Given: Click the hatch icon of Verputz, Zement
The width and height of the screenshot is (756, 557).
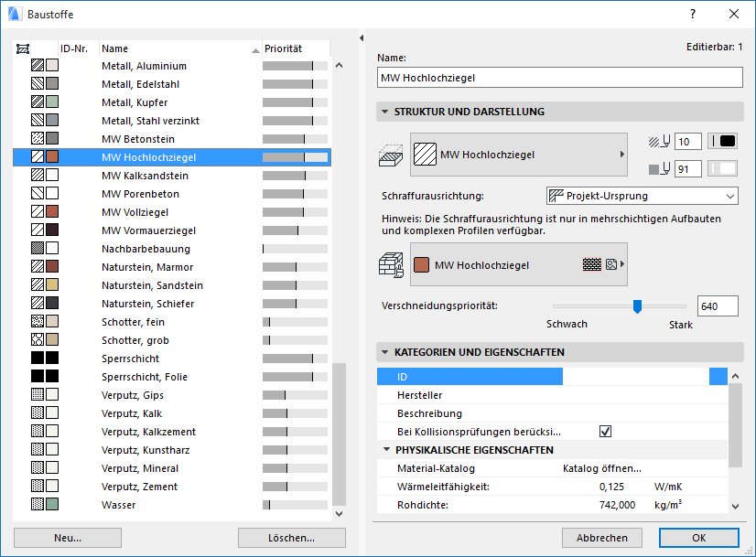Looking at the screenshot, I should tap(38, 487).
